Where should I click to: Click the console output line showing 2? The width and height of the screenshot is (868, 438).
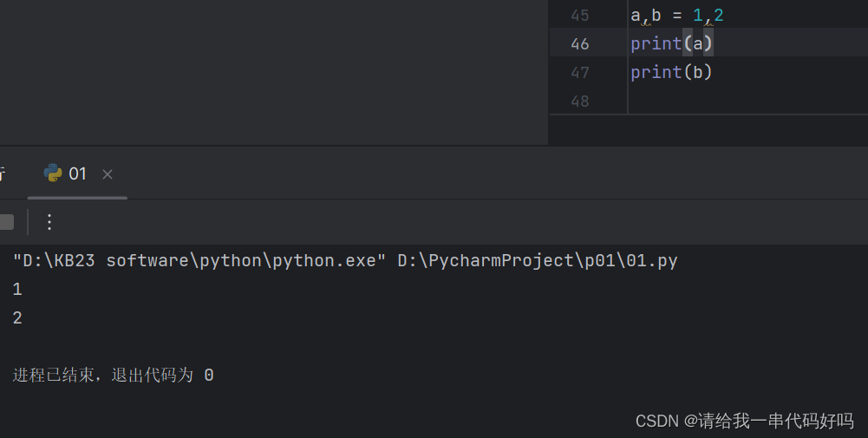(x=17, y=318)
